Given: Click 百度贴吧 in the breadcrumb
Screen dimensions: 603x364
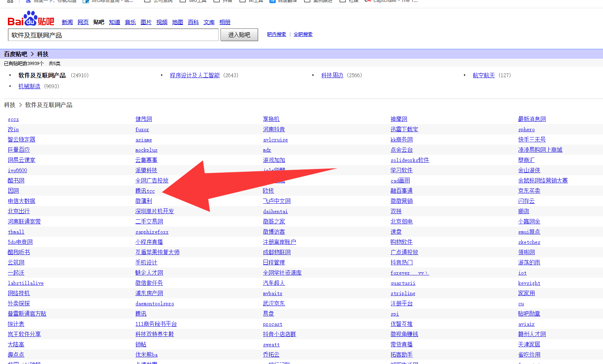Looking at the screenshot, I should [x=16, y=54].
